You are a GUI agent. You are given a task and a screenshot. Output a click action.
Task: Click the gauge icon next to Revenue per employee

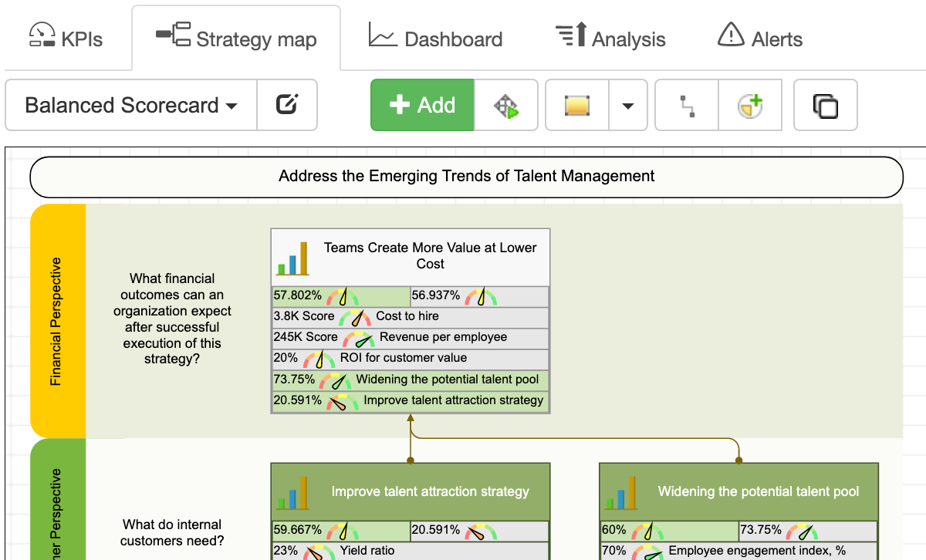click(359, 339)
